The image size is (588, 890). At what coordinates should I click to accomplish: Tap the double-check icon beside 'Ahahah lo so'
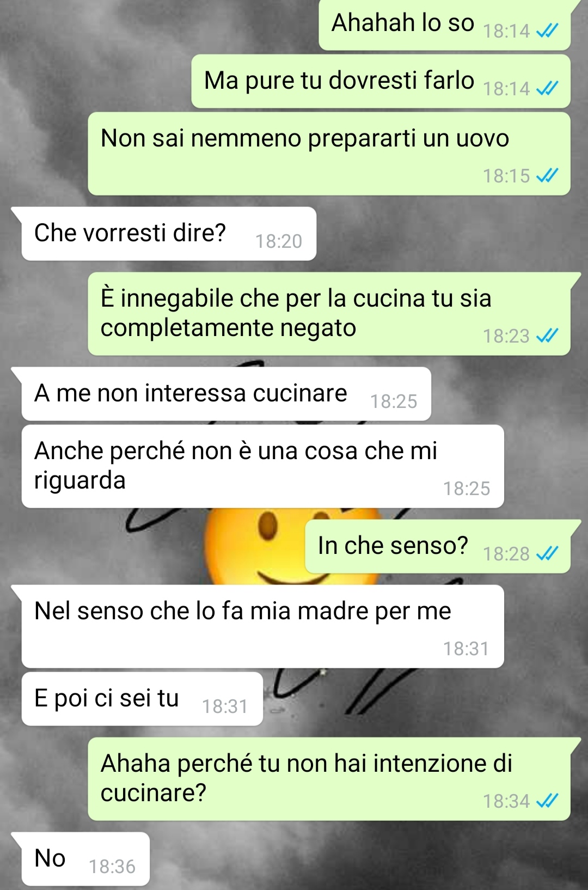pyautogui.click(x=547, y=32)
